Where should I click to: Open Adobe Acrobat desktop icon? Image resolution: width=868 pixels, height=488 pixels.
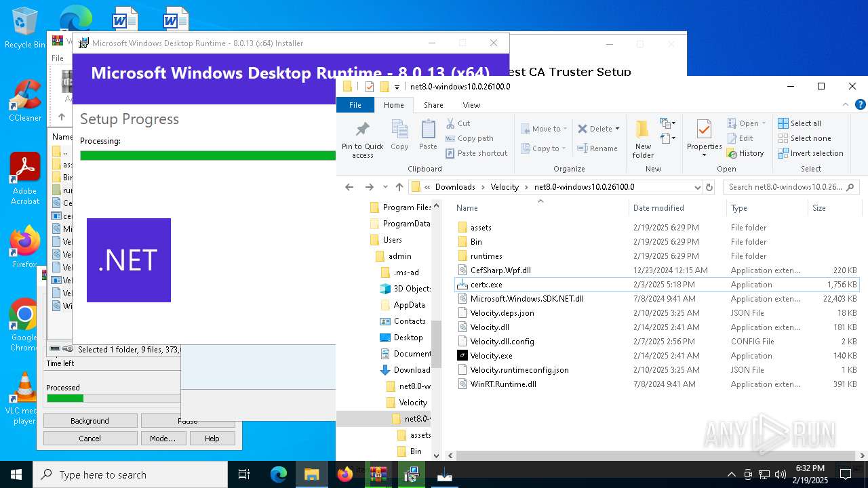click(25, 179)
